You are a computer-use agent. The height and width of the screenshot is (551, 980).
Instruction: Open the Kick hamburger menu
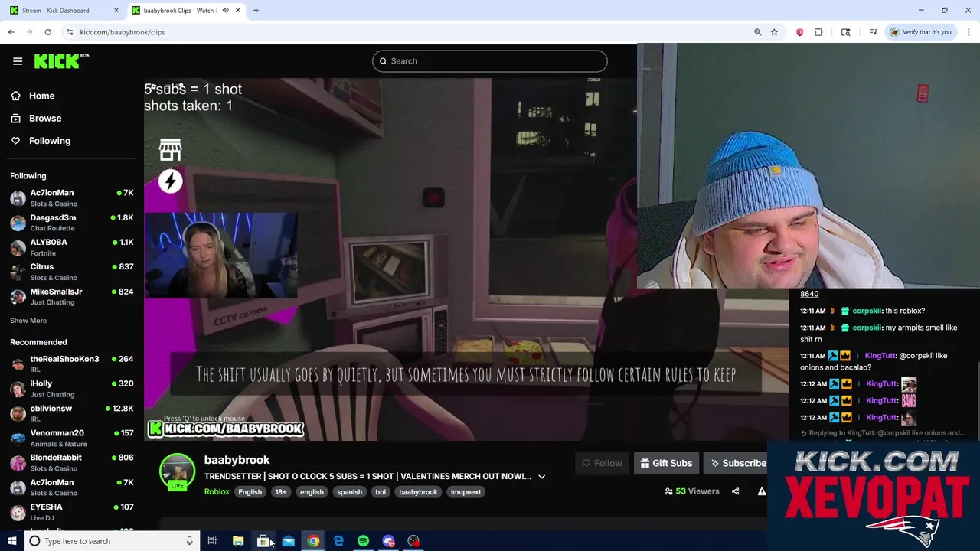(x=18, y=61)
